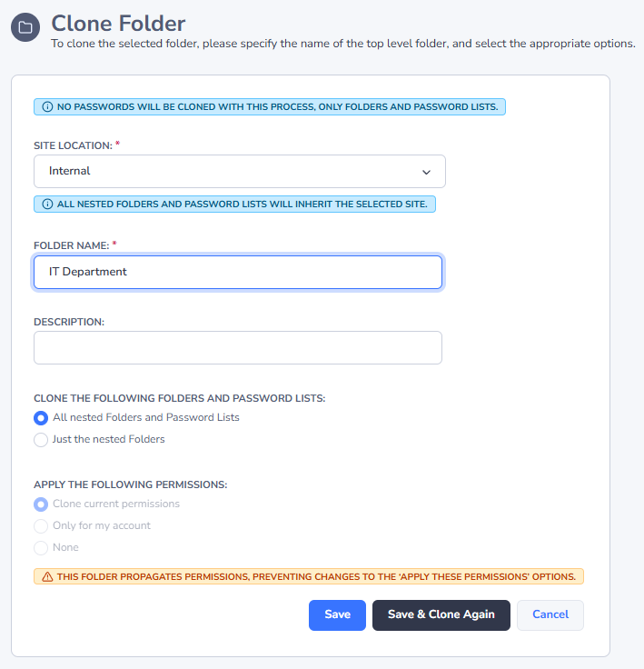Click the folder icon beside Clone Folder title

pyautogui.click(x=25, y=27)
